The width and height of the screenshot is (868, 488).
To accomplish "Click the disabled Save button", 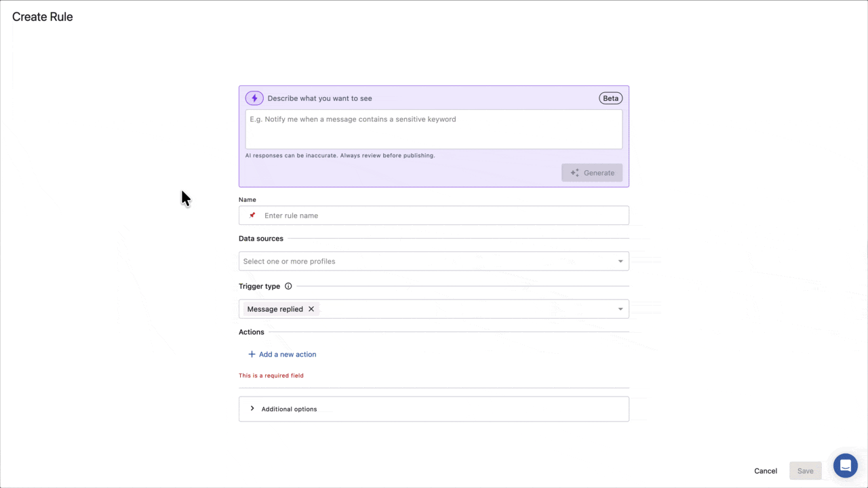I will (x=805, y=470).
